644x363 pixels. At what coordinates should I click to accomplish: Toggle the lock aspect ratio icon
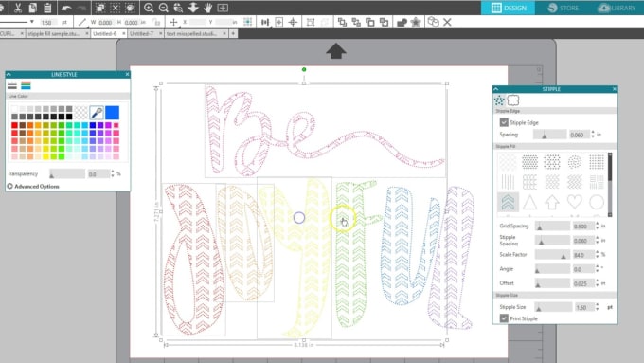[156, 22]
